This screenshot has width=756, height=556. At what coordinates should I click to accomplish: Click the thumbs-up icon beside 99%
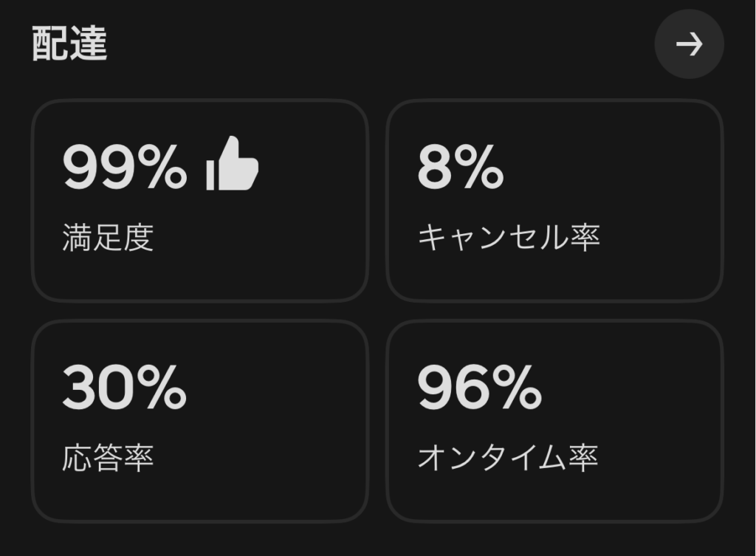(233, 164)
